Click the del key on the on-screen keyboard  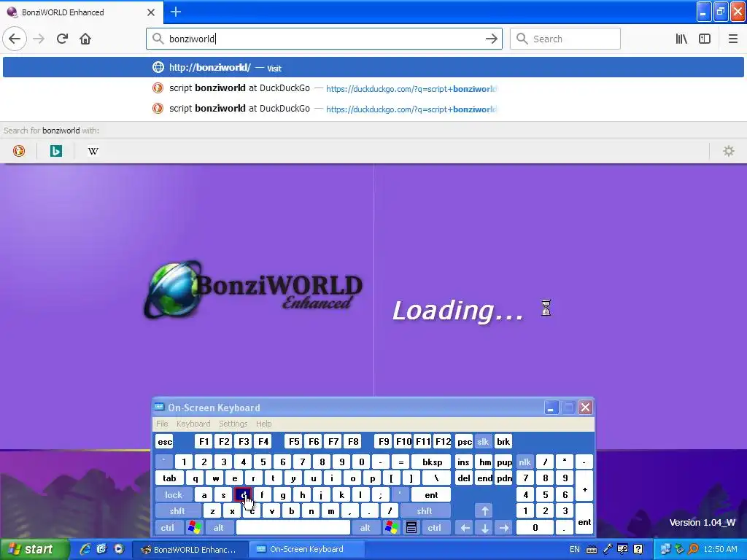[464, 478]
